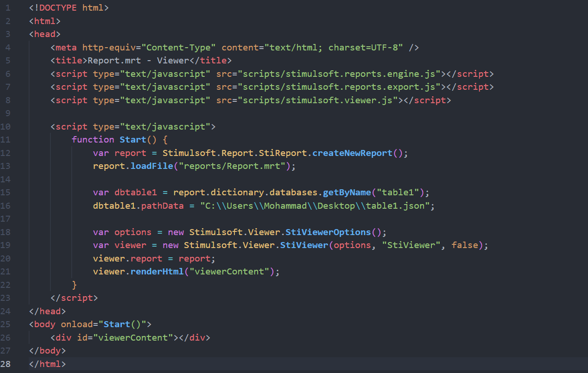Click the table1.json file path string
This screenshot has height=373, width=588.
[316, 205]
